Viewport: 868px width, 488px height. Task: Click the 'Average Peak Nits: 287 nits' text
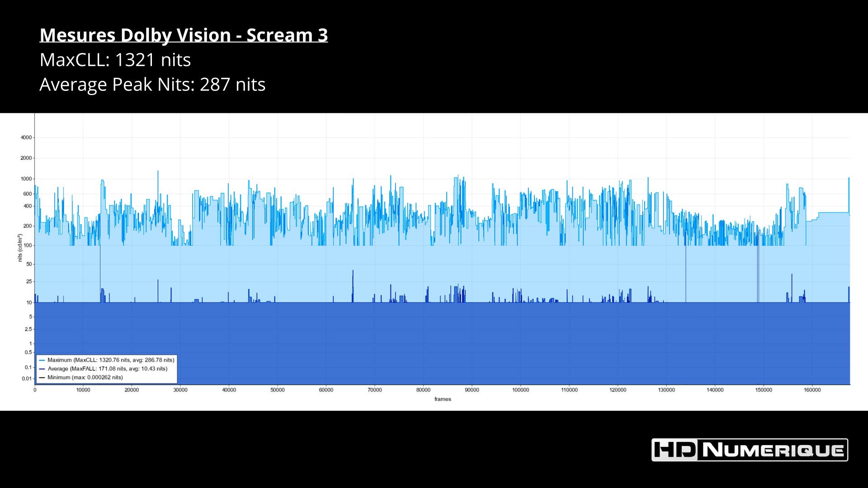pos(152,84)
